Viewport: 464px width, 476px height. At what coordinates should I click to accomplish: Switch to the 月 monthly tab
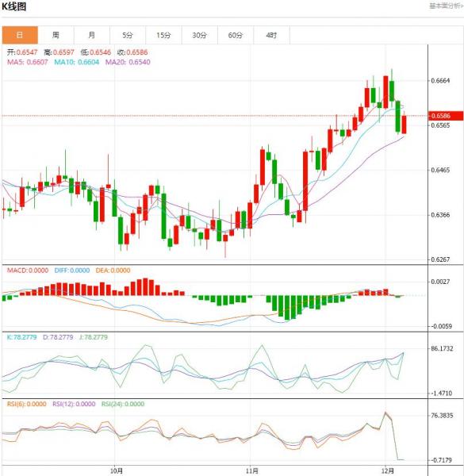tap(92, 35)
